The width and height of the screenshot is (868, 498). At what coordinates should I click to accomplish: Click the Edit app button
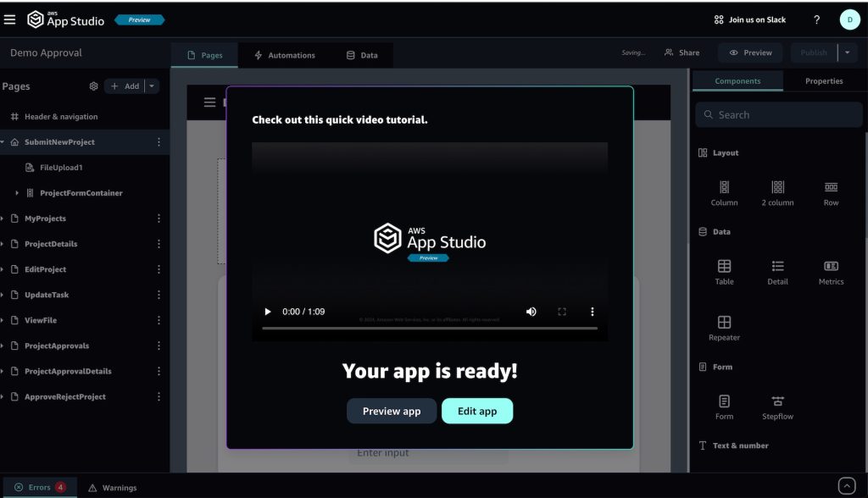[x=477, y=411]
